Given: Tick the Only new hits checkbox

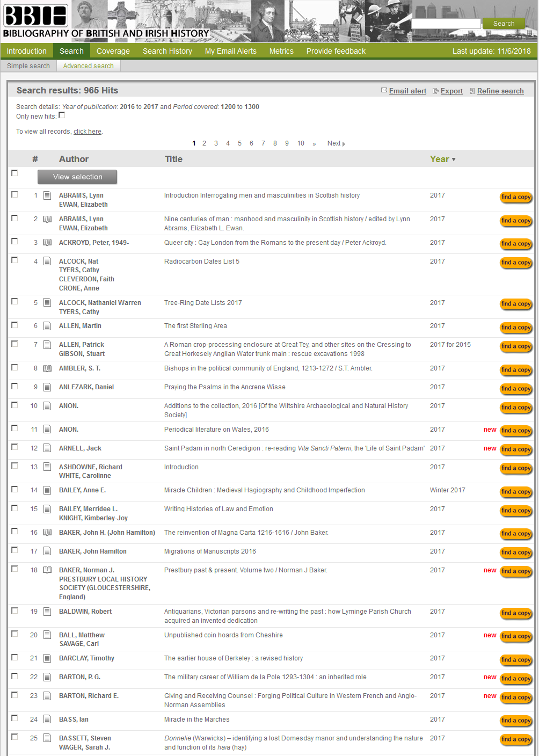Looking at the screenshot, I should [62, 115].
